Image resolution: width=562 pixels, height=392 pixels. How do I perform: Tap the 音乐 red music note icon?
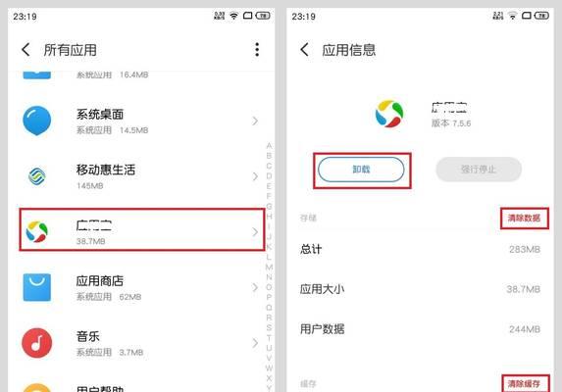pos(37,343)
